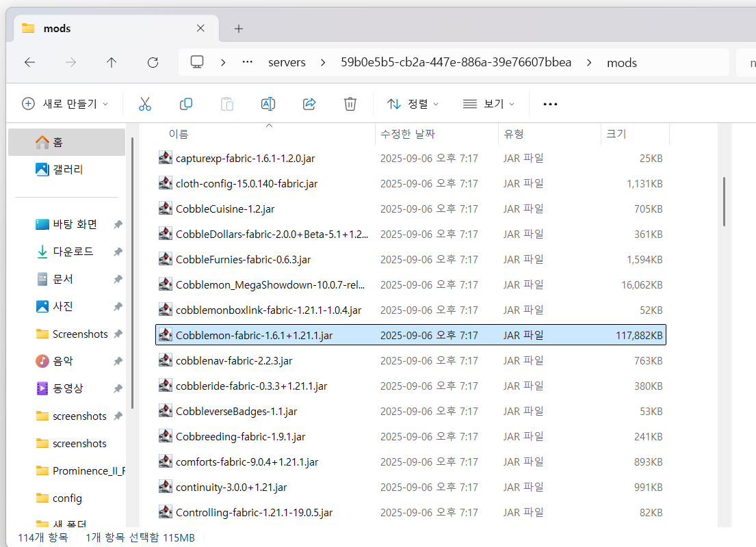Select continuity-3.0.0+1.21.jar file
This screenshot has width=756, height=547.
[x=410, y=488]
